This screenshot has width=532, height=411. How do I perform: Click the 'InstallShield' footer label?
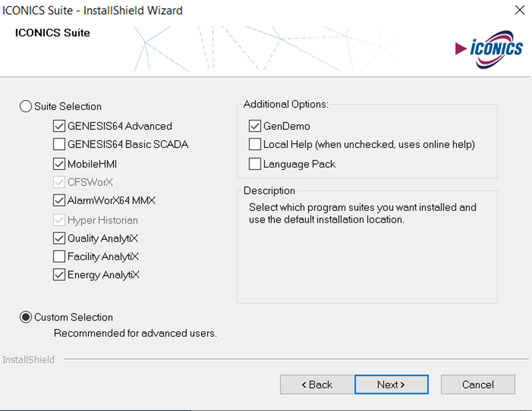point(28,360)
